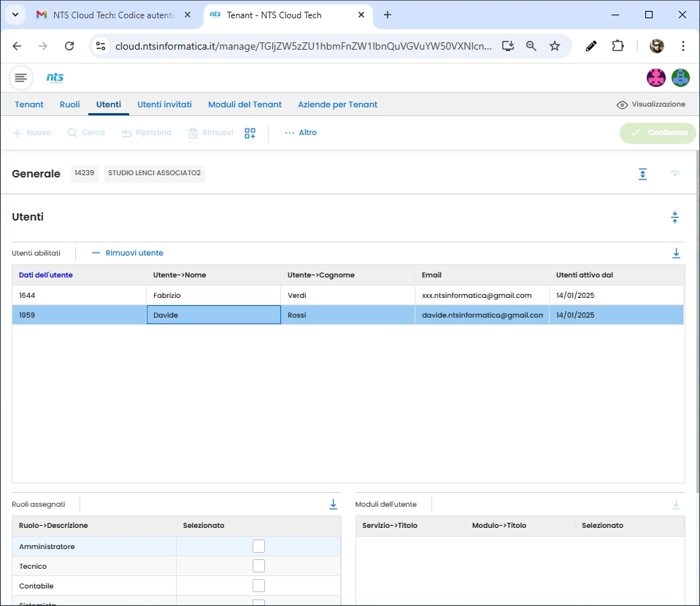The image size is (700, 606).
Task: Bookmark this page with star icon
Action: click(x=555, y=46)
